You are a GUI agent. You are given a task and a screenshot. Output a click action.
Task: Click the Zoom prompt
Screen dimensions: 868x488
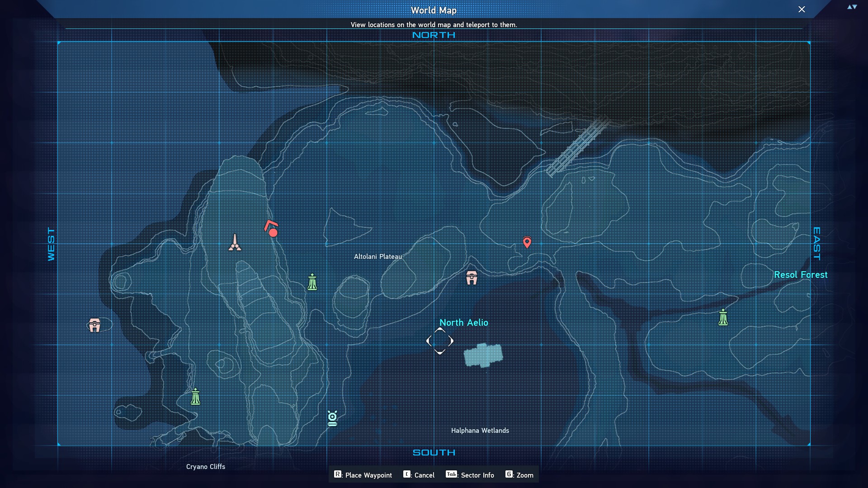click(x=519, y=475)
